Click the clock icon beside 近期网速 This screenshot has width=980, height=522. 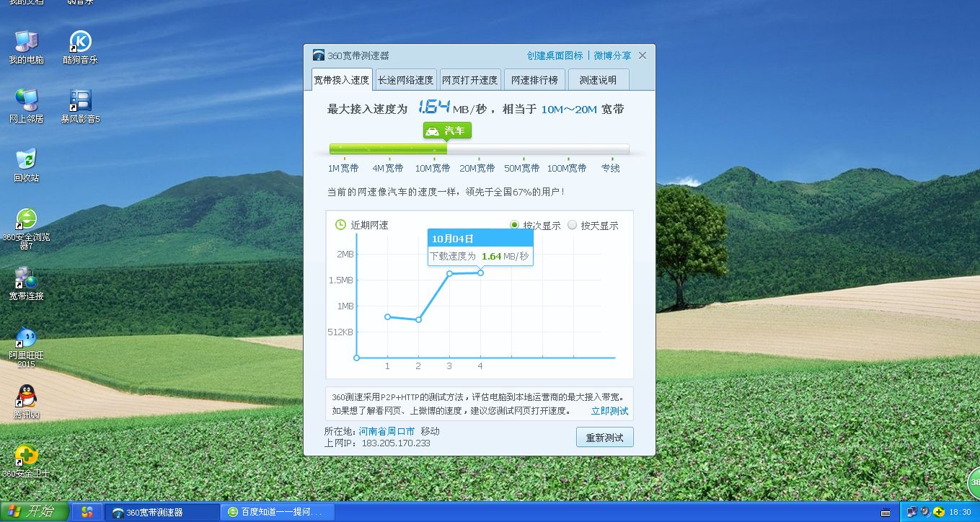click(340, 225)
